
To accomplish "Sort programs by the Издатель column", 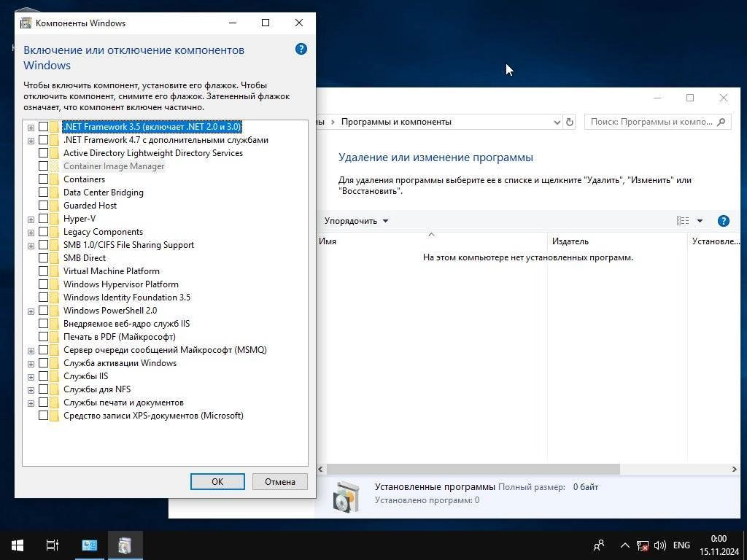I will pos(617,241).
